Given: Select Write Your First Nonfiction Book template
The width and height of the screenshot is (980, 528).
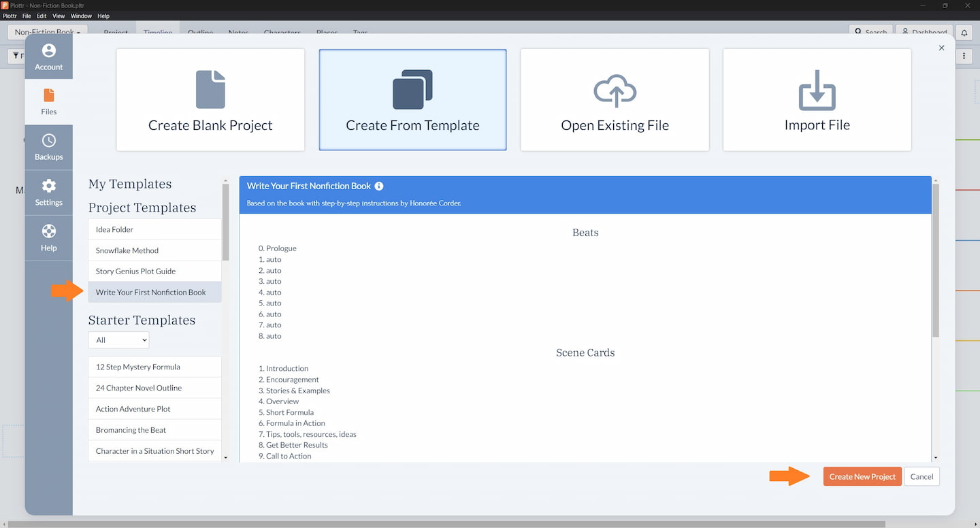Looking at the screenshot, I should tap(154, 292).
